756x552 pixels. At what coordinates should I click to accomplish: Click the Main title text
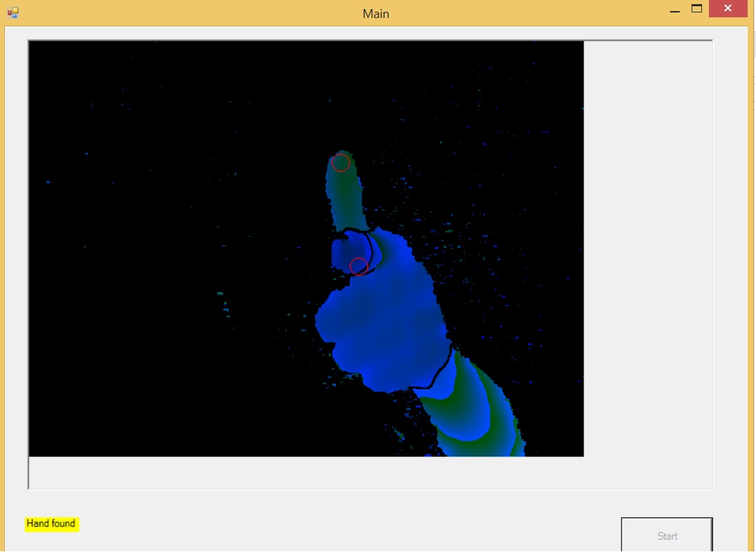click(376, 13)
